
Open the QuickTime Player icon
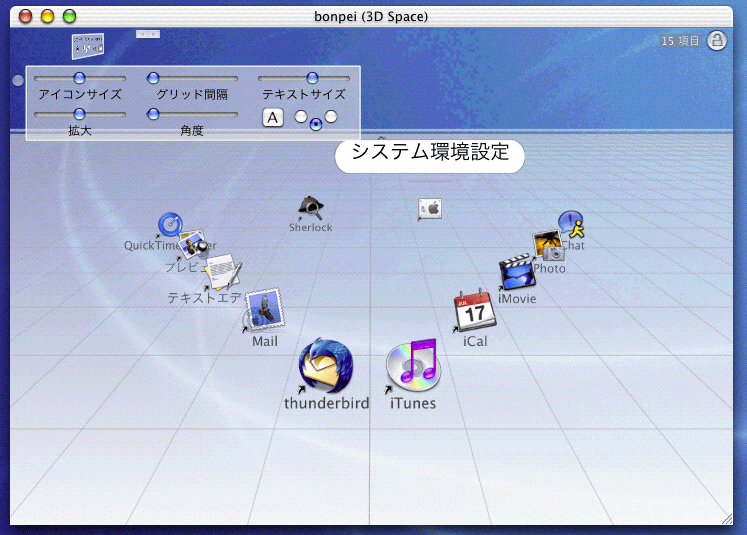[170, 224]
